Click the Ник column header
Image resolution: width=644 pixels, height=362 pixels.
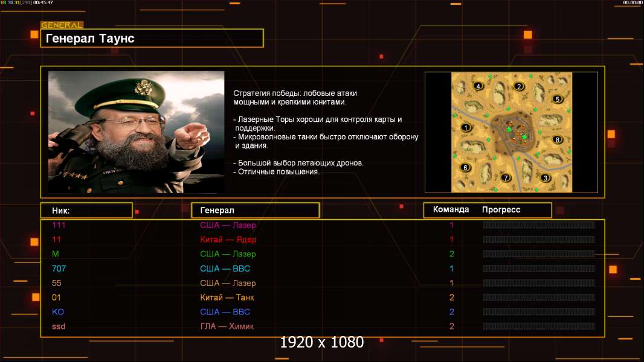click(86, 211)
